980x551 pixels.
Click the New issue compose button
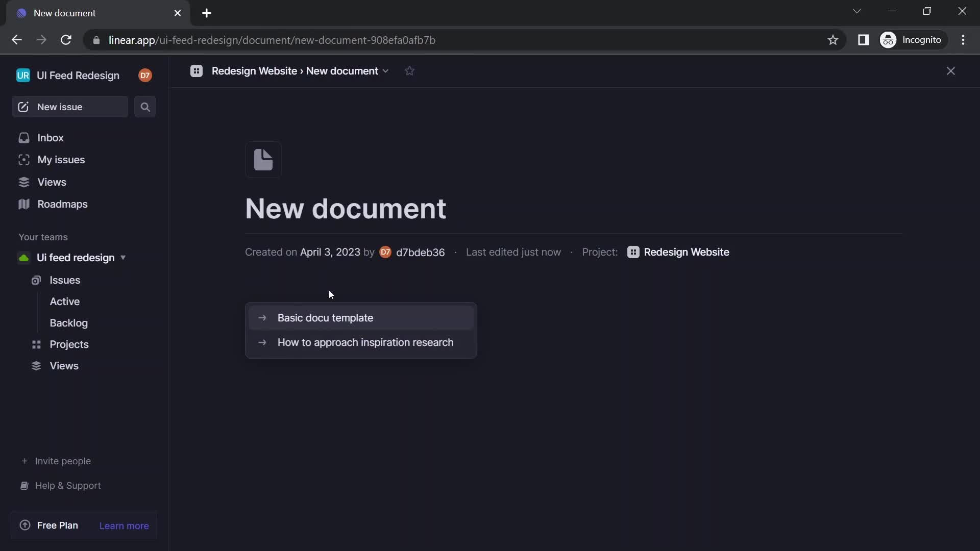(x=70, y=107)
